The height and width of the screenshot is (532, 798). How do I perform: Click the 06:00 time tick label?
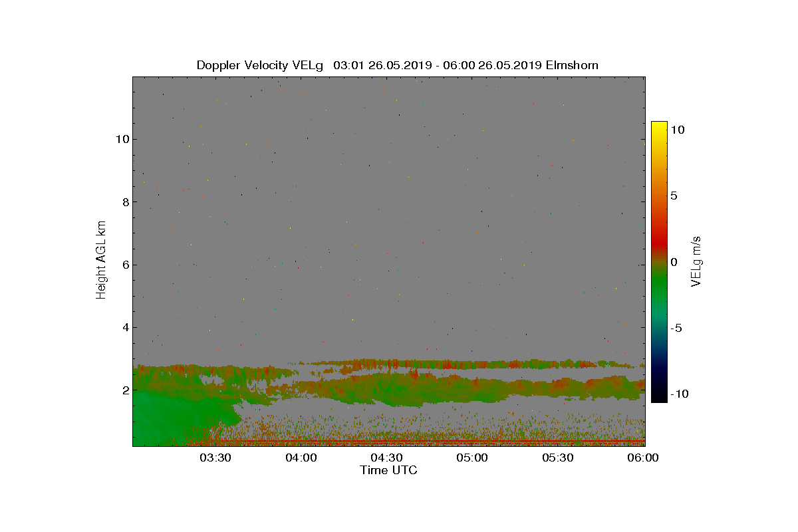point(643,458)
